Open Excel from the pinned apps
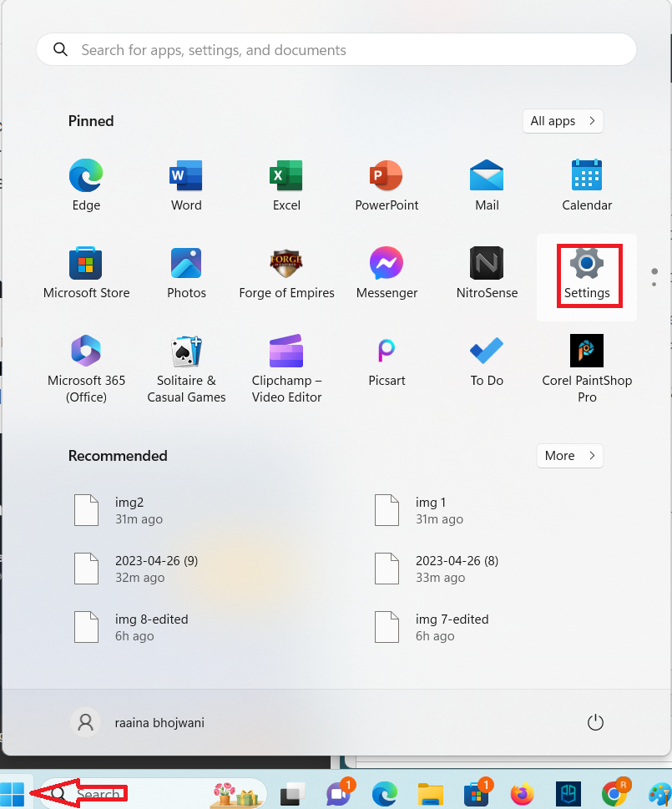Image resolution: width=672 pixels, height=809 pixels. click(x=286, y=185)
